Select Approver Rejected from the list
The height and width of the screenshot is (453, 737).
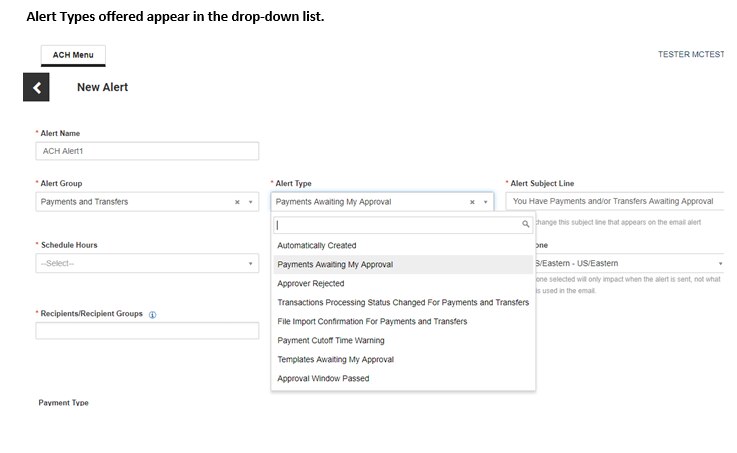pos(311,284)
